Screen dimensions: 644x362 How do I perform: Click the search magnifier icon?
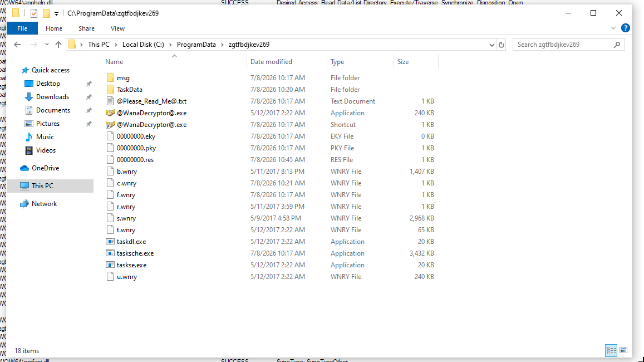(x=617, y=45)
